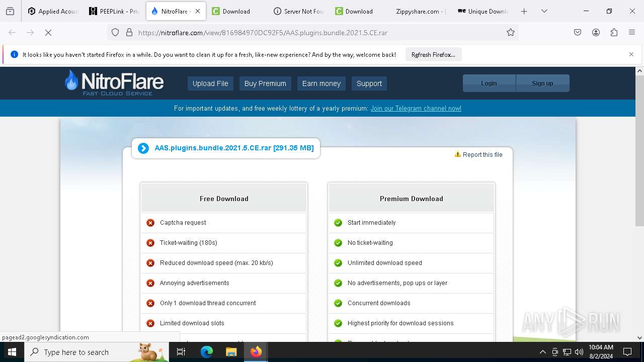
Task: Switch to the PEEPLink tab
Action: click(114, 11)
